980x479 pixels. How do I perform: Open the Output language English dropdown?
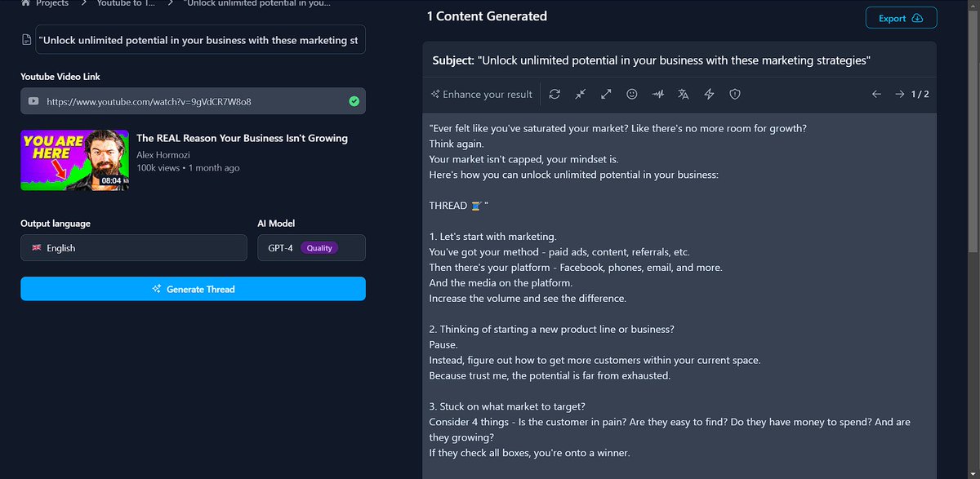pyautogui.click(x=134, y=248)
